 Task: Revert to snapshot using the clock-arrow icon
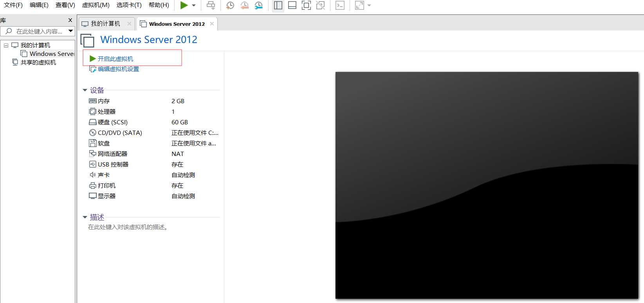tap(244, 5)
